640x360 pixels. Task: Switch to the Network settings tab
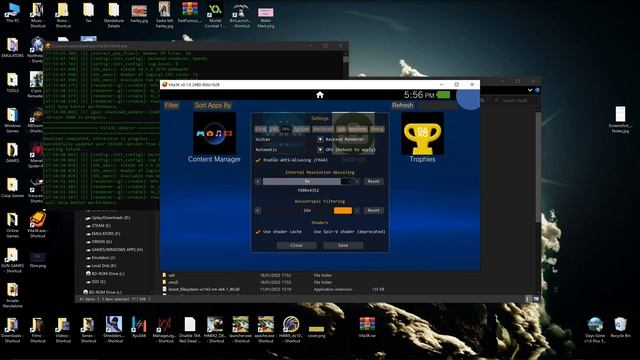click(x=358, y=129)
